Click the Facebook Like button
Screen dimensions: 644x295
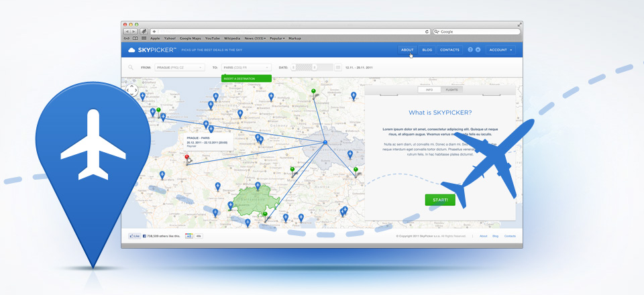coord(135,236)
